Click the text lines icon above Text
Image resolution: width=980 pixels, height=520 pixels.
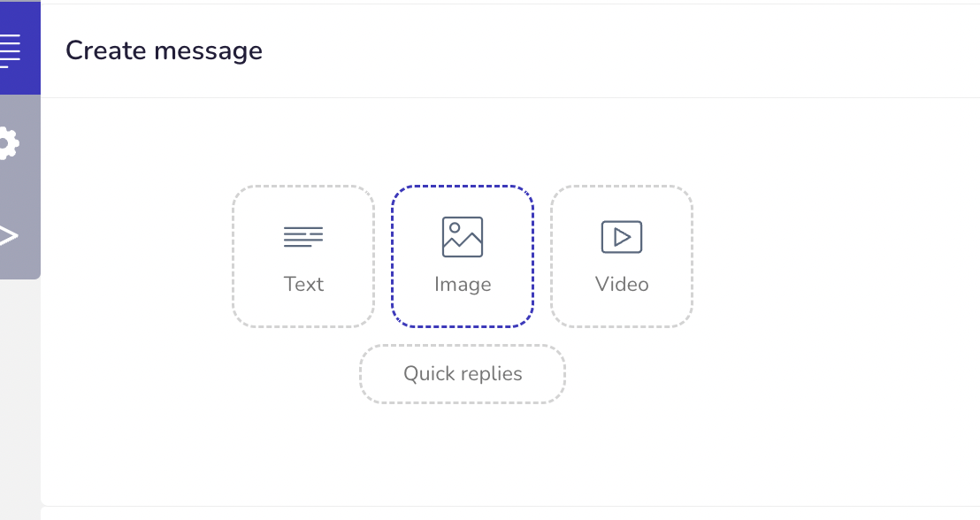click(x=303, y=237)
